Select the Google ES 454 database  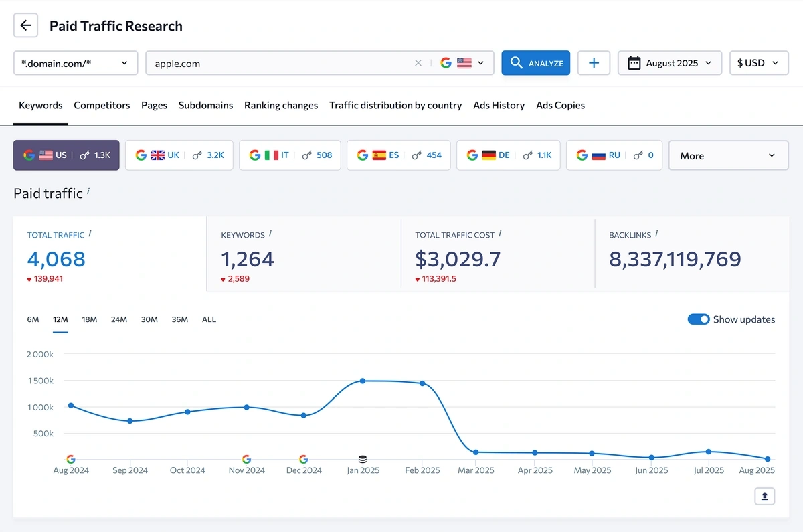399,155
